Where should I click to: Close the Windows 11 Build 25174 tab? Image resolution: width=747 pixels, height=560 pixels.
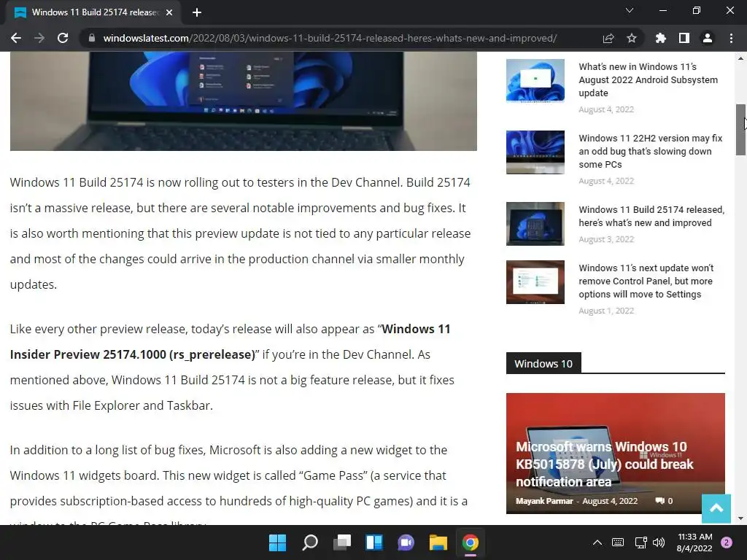click(169, 12)
